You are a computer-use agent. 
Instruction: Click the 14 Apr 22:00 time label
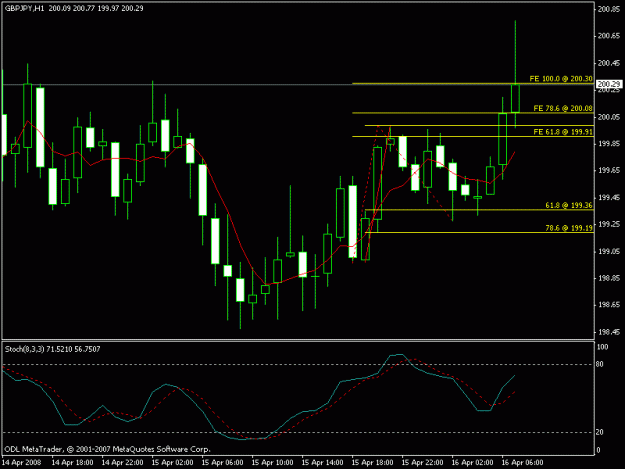(122, 463)
